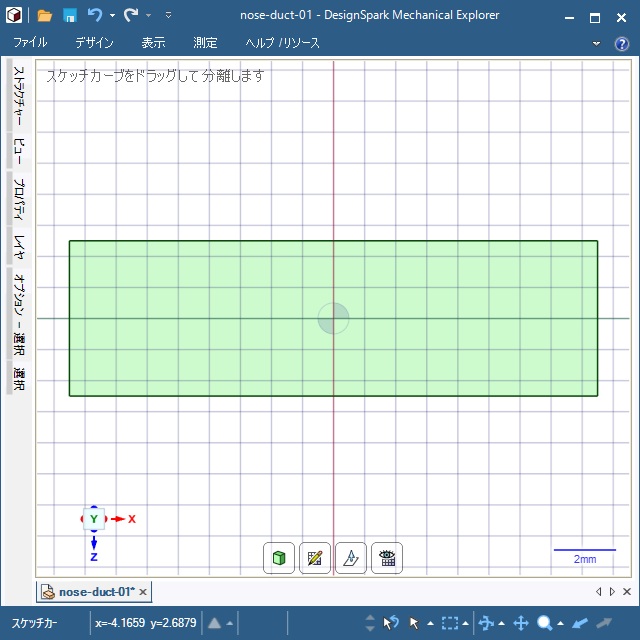640x640 pixels.
Task: Close the nose-duct-01 document tab
Action: click(x=143, y=592)
